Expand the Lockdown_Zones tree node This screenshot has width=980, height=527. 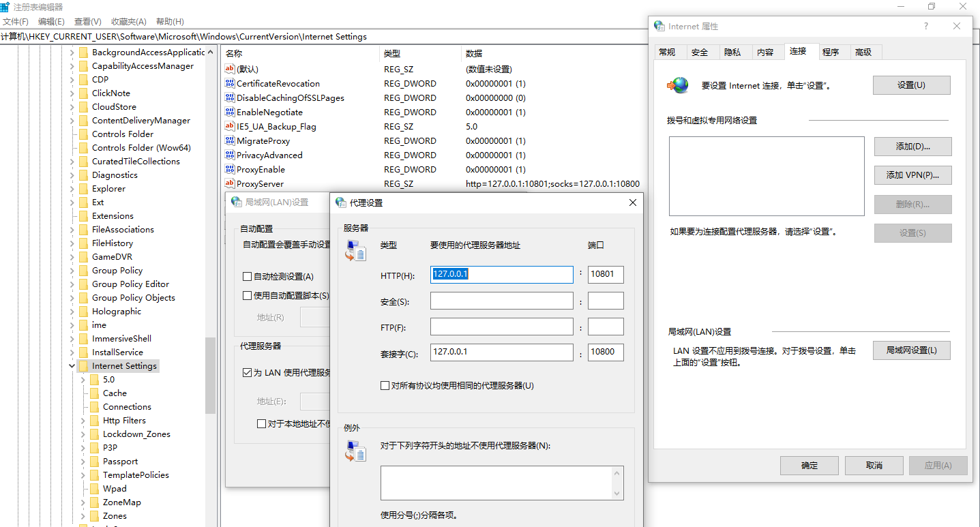(84, 434)
